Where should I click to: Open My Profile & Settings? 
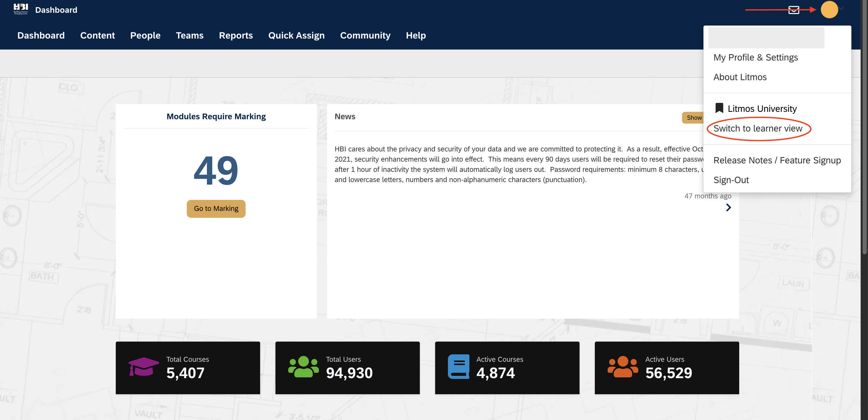[756, 58]
